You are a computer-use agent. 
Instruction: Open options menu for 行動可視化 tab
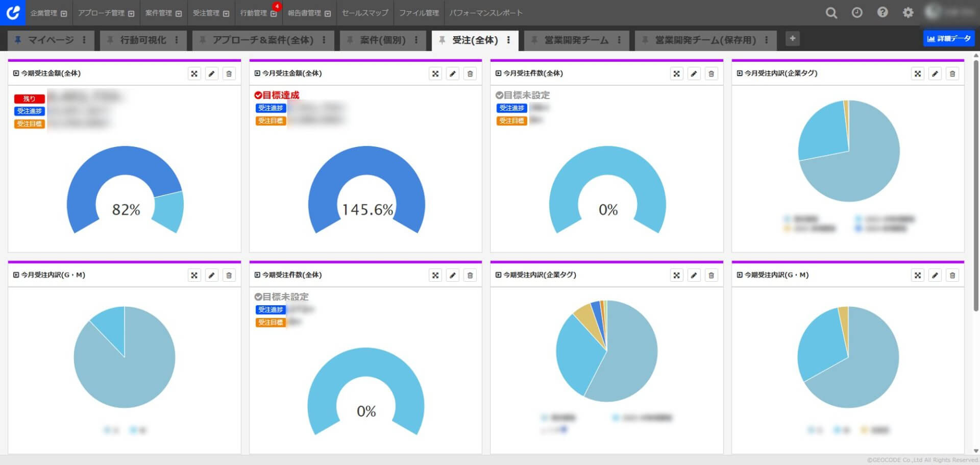(x=177, y=40)
